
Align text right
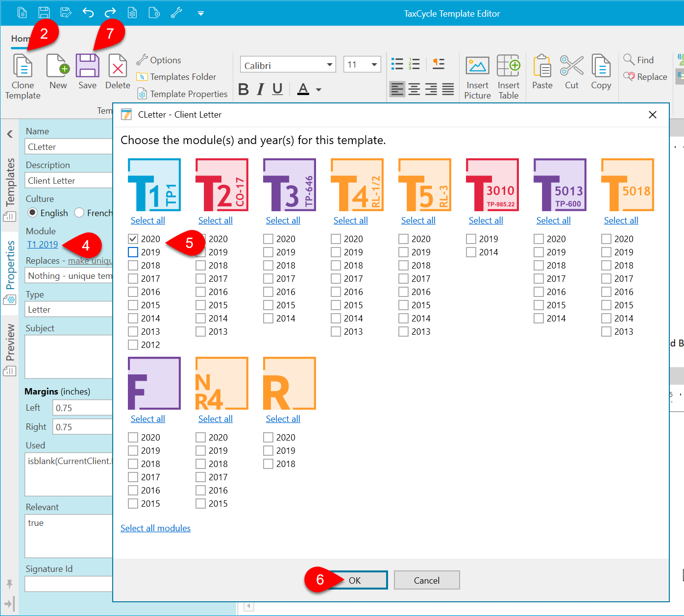point(431,89)
